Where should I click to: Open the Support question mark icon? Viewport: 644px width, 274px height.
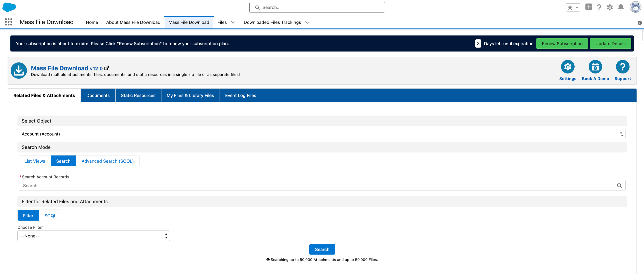(622, 67)
